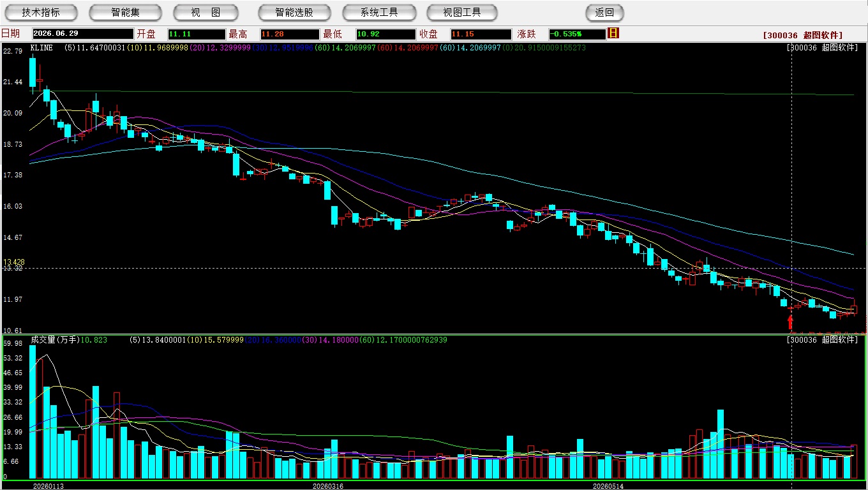
Task: Click the green 10.823 volume value
Action: click(94, 340)
